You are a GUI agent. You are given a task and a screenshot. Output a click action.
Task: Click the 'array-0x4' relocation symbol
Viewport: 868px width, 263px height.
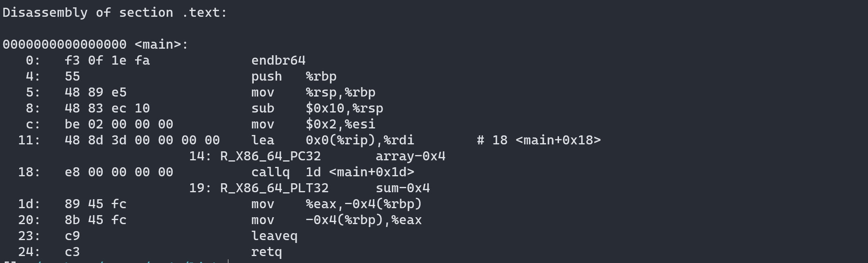[x=410, y=156]
